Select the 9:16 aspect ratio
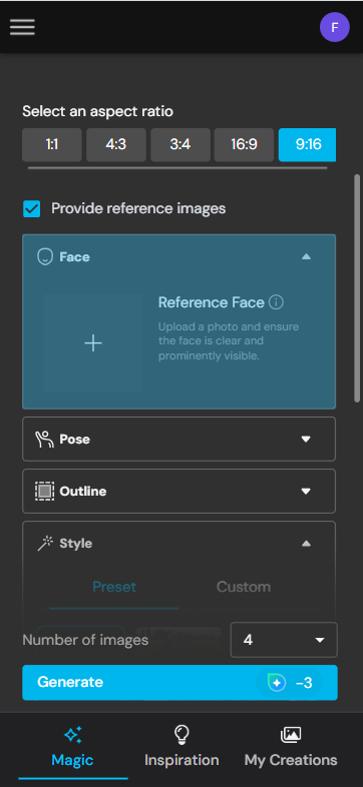Viewport: 363px width, 787px height. coord(307,145)
